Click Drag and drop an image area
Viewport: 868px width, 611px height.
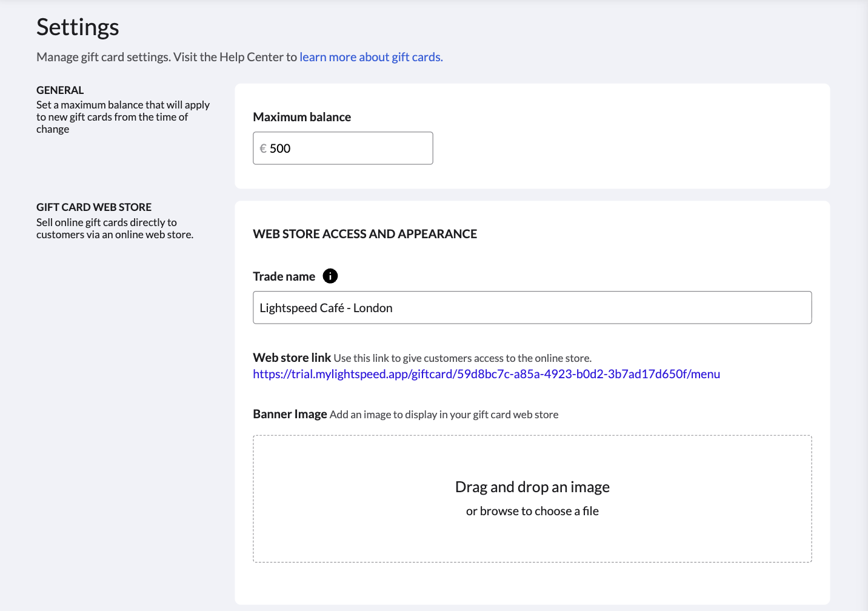tap(532, 486)
